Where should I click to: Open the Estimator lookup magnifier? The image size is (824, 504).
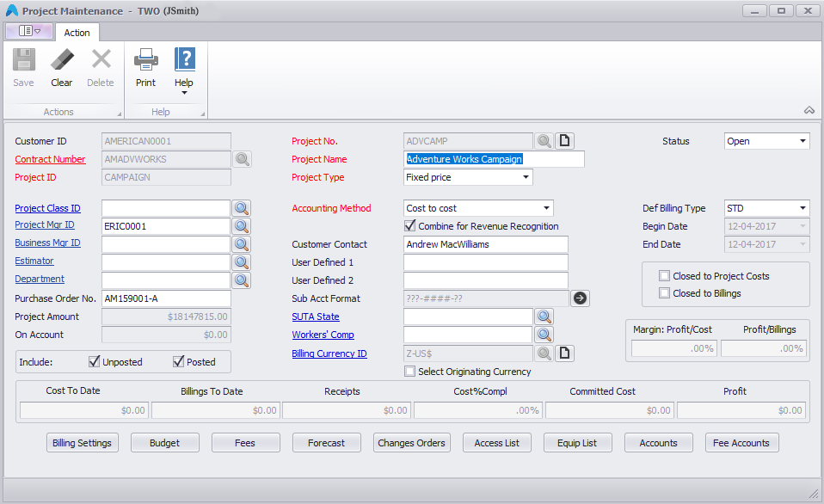pos(242,262)
